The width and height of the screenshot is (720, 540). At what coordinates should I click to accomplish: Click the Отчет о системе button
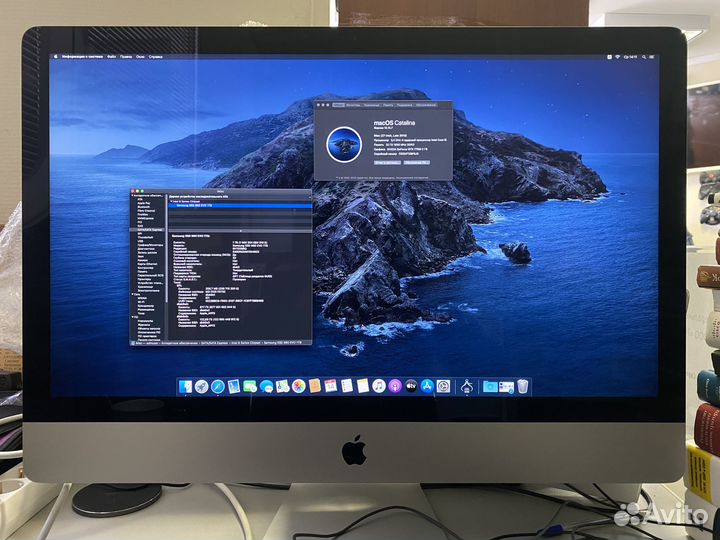[388, 163]
